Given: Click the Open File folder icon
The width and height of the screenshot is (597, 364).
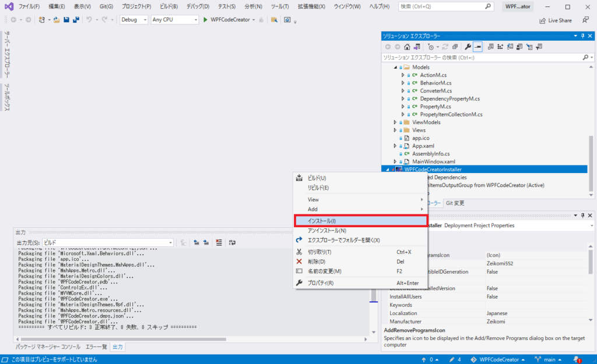Looking at the screenshot, I should 57,20.
